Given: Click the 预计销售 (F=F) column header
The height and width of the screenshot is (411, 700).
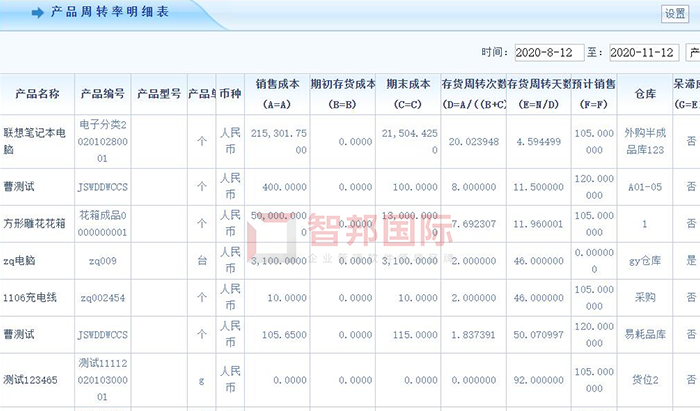Looking at the screenshot, I should pyautogui.click(x=594, y=94).
